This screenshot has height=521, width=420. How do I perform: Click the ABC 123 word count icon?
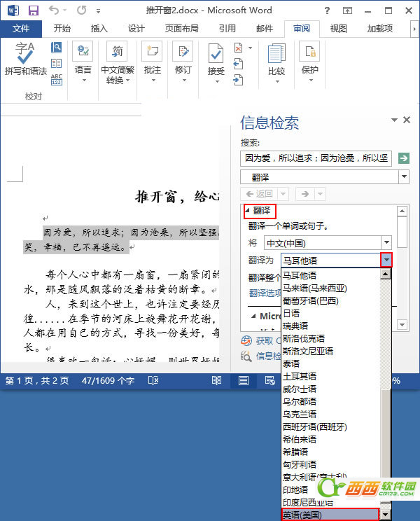[57, 79]
